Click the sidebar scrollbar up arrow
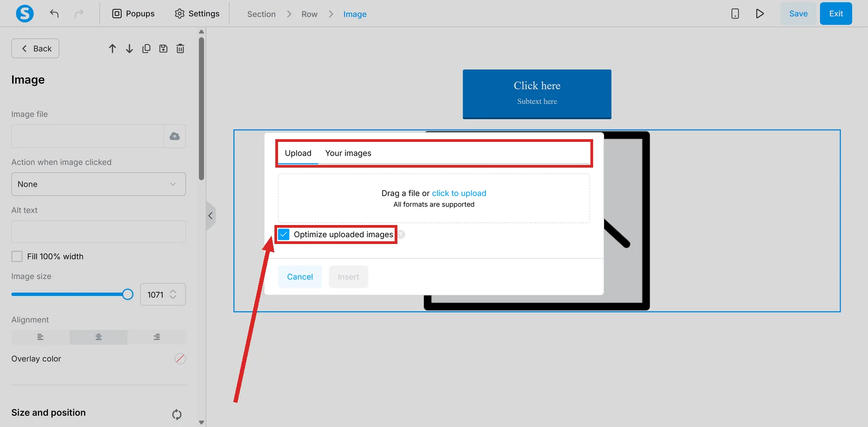 pyautogui.click(x=202, y=32)
